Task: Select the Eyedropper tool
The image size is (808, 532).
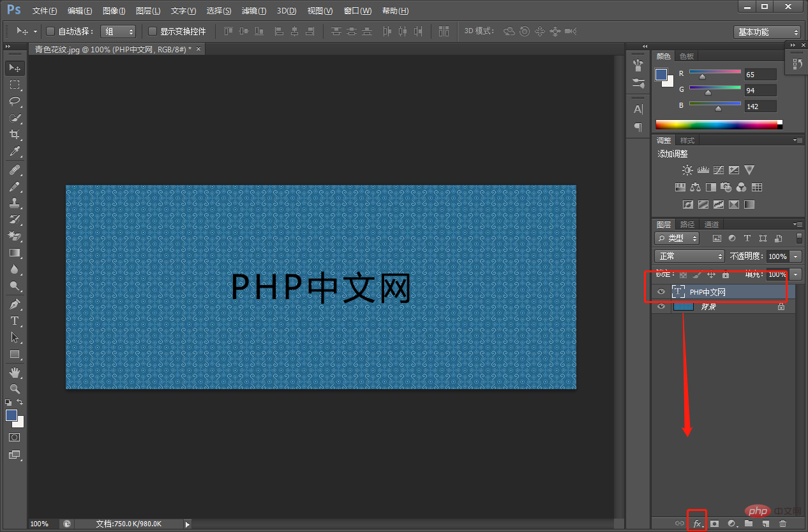Action: tap(15, 151)
